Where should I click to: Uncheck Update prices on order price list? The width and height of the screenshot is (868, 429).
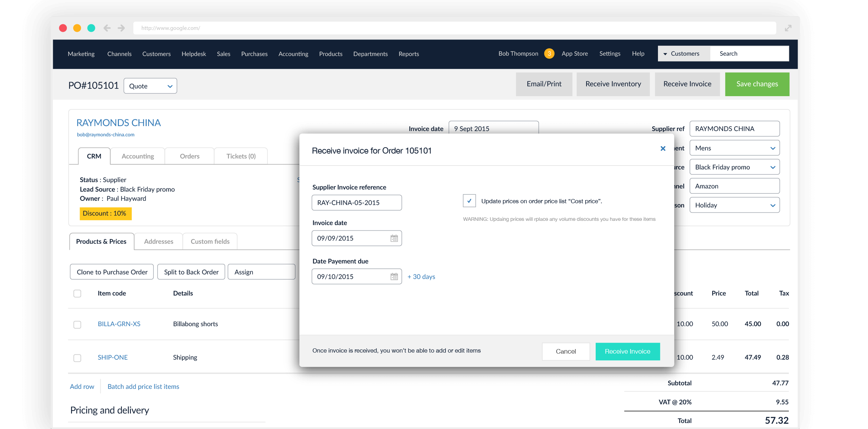469,201
